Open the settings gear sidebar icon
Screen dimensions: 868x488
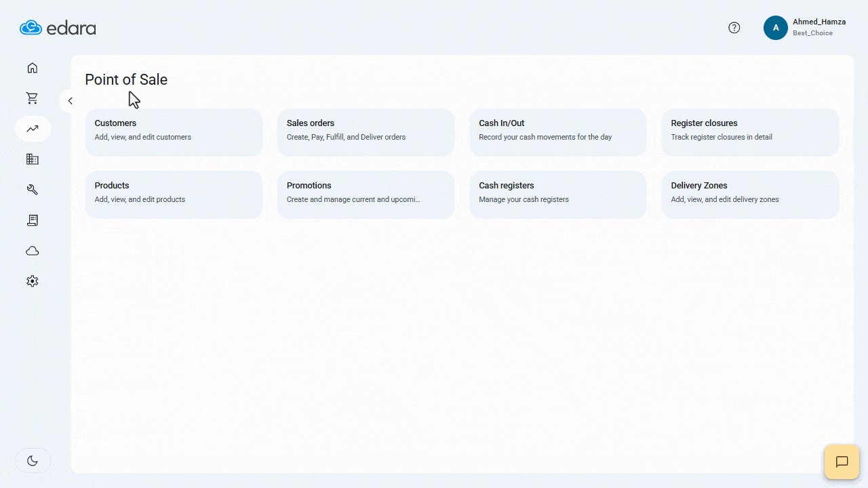pyautogui.click(x=33, y=281)
